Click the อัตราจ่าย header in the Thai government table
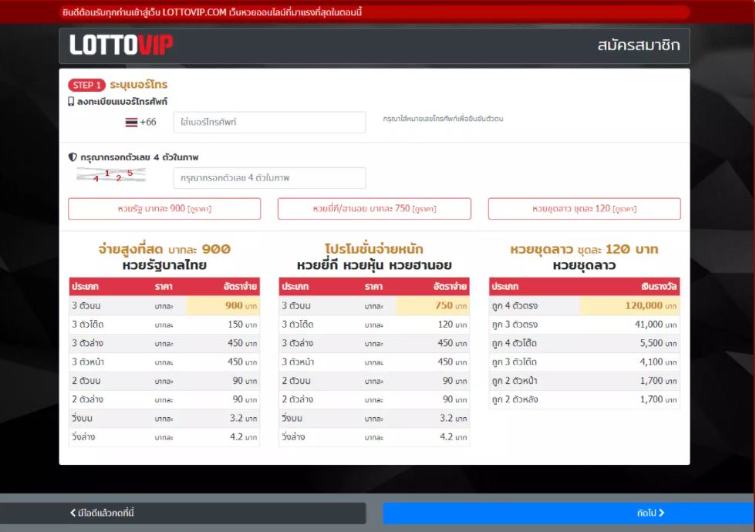 coord(241,286)
